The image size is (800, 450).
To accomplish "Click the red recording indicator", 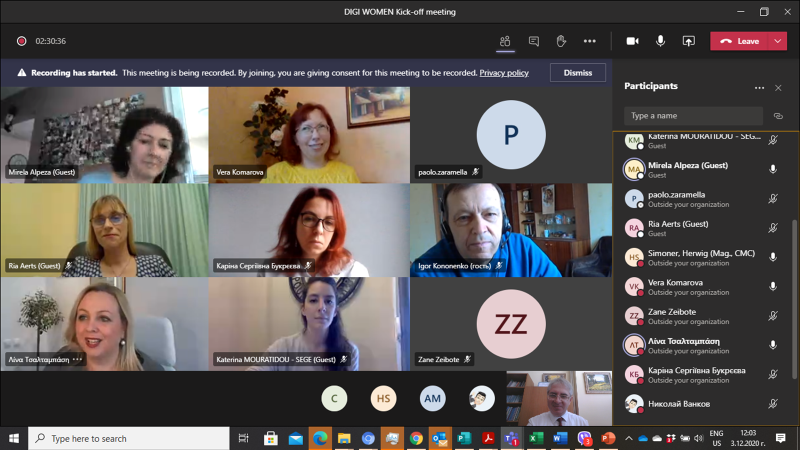I will point(21,41).
